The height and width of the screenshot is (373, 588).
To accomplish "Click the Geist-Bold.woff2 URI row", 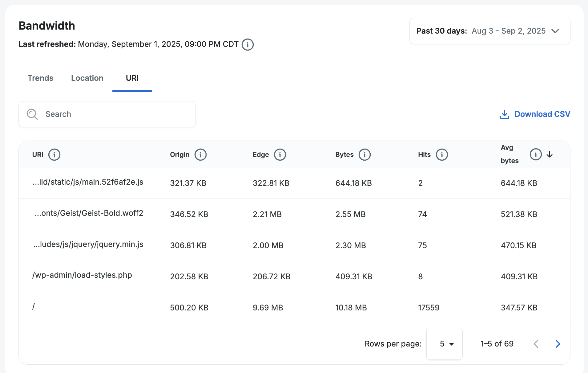I will [x=89, y=213].
